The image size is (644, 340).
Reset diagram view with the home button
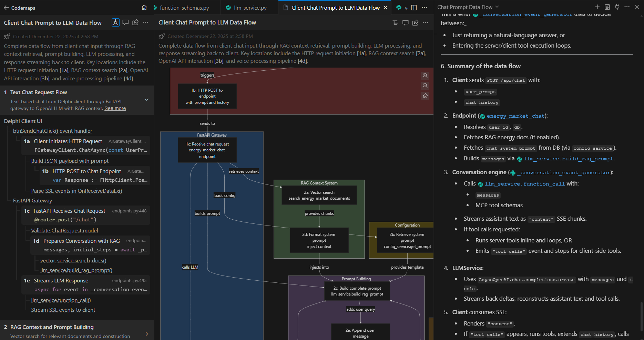coord(425,96)
